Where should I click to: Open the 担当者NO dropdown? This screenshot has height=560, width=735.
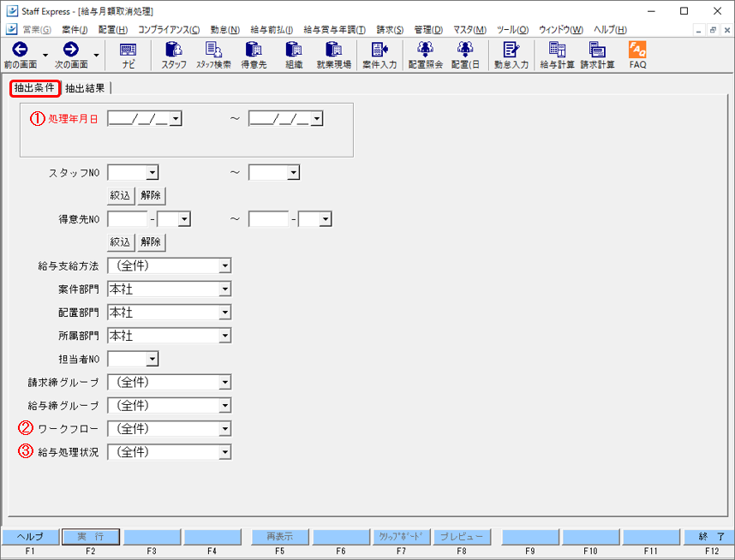(x=152, y=360)
